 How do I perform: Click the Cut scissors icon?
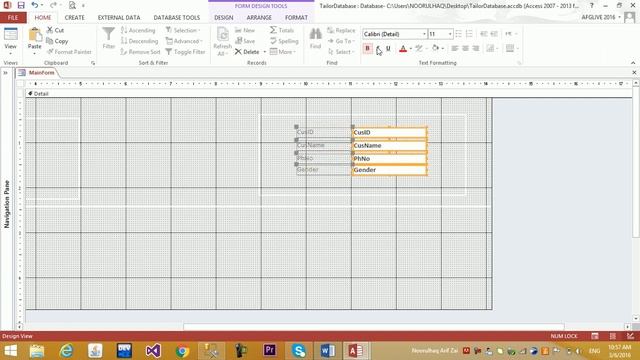[x=50, y=30]
